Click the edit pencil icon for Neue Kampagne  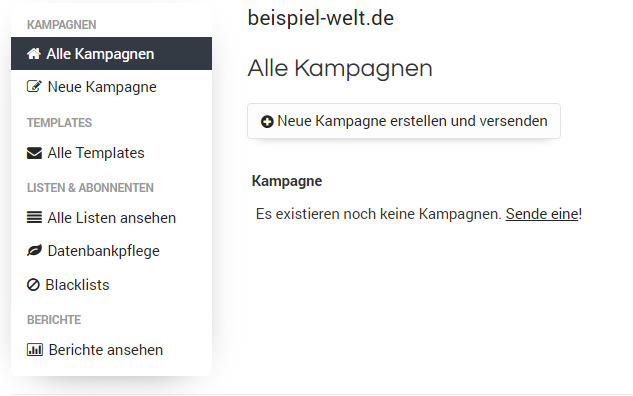coord(34,87)
